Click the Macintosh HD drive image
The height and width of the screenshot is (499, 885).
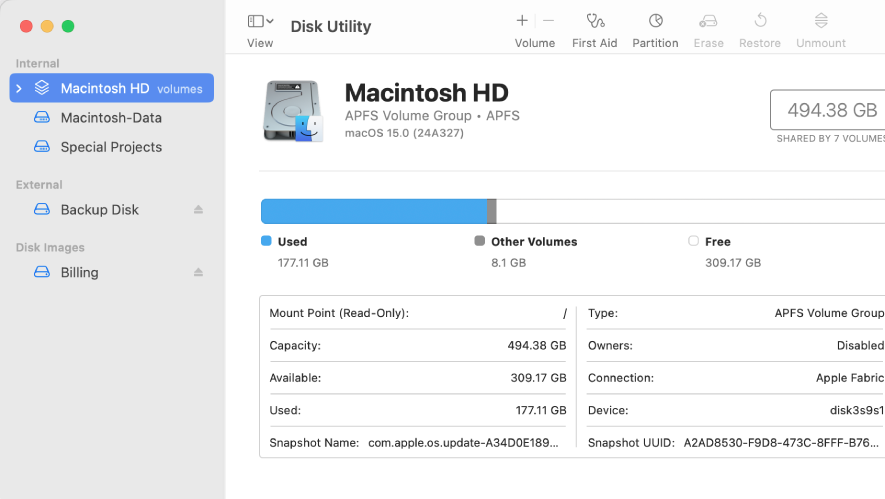tap(292, 111)
